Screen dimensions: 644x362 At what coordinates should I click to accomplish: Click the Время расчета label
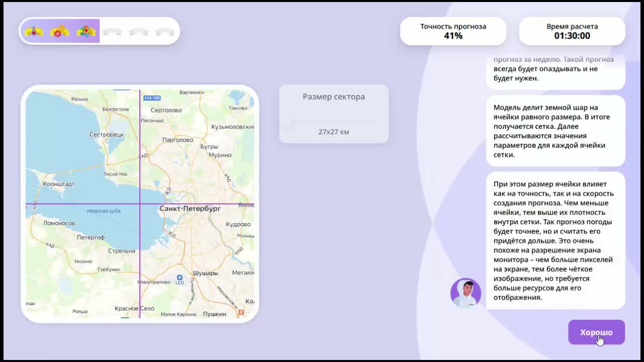[572, 26]
